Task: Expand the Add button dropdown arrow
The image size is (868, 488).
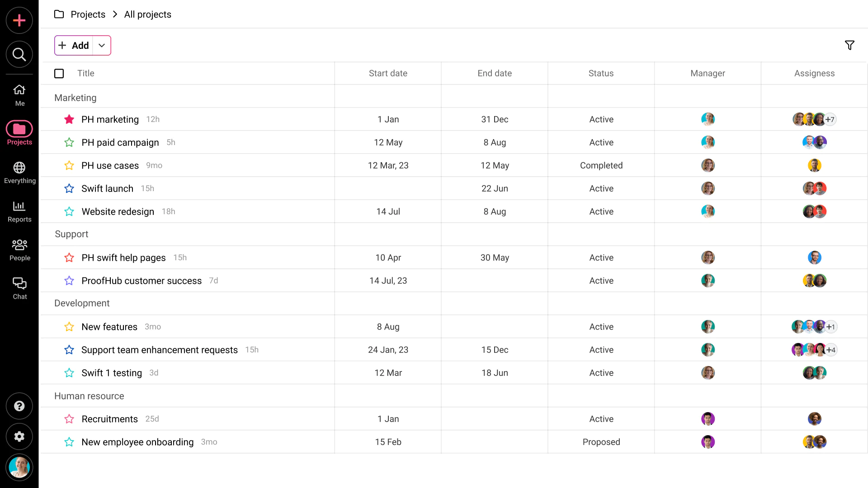Action: pyautogui.click(x=102, y=46)
